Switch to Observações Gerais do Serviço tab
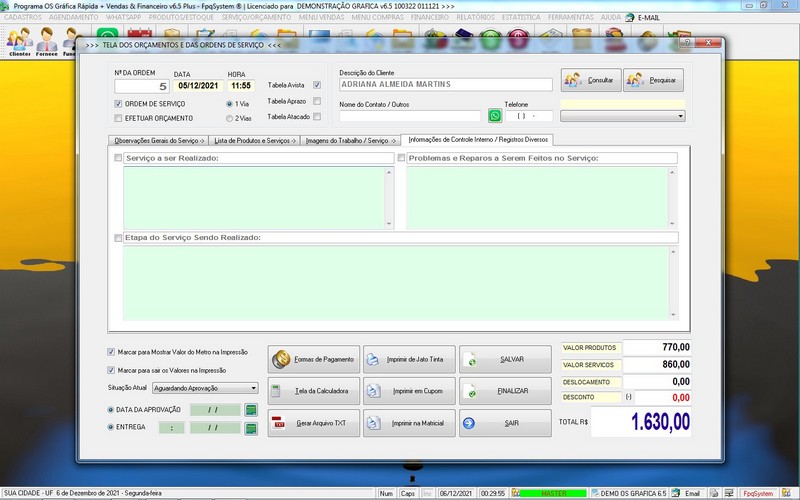This screenshot has height=500, width=800. coord(159,140)
